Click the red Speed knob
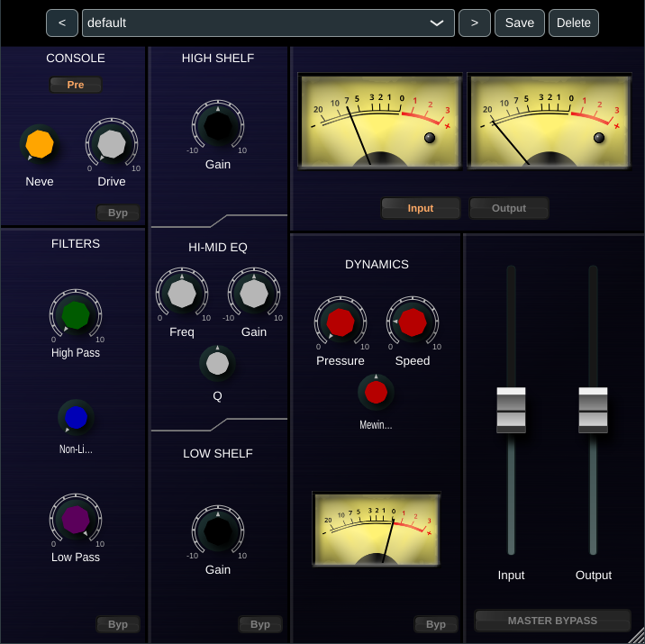 [413, 322]
